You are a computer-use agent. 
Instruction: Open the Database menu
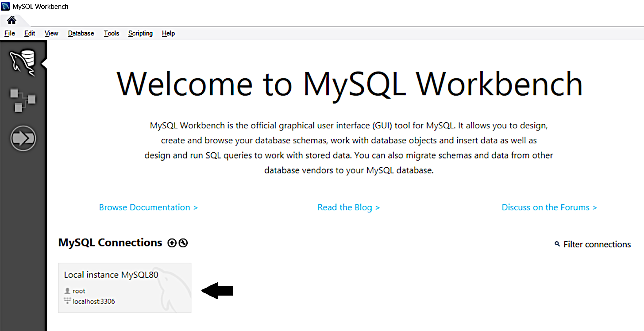coord(81,33)
